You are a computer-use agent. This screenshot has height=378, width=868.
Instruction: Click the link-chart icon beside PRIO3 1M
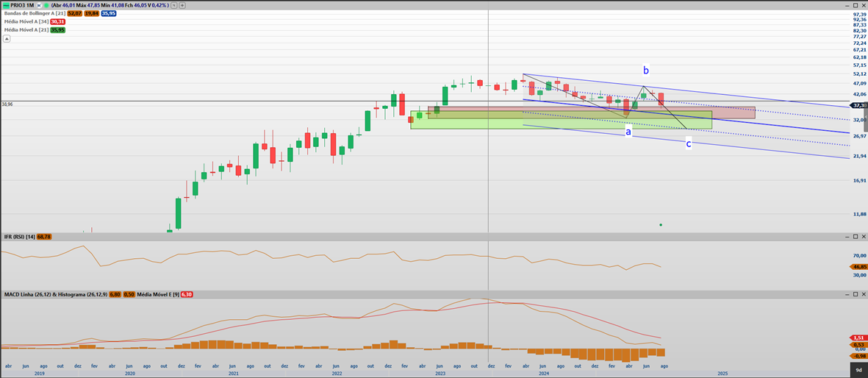(37, 5)
